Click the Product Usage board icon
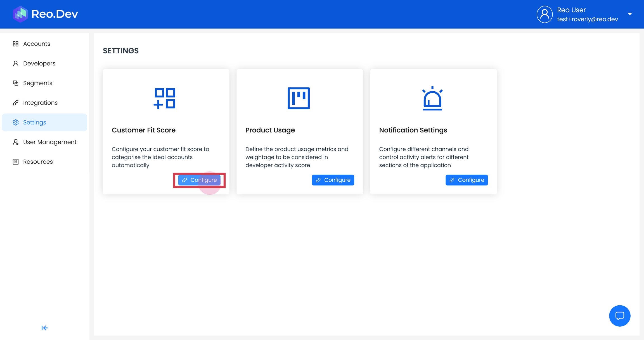This screenshot has width=644, height=340. [299, 98]
